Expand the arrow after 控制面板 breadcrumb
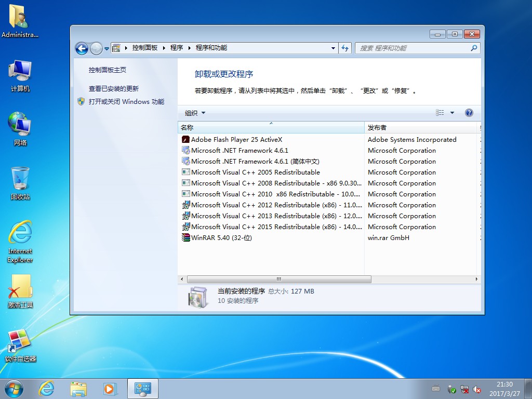The width and height of the screenshot is (532, 399). click(x=164, y=48)
